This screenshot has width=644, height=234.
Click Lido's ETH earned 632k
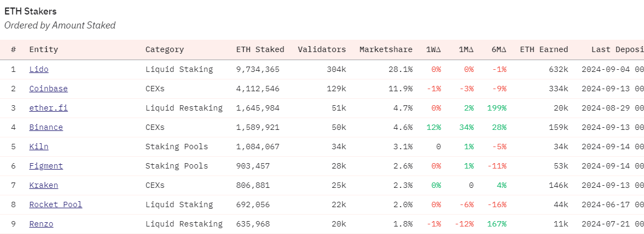pyautogui.click(x=559, y=69)
